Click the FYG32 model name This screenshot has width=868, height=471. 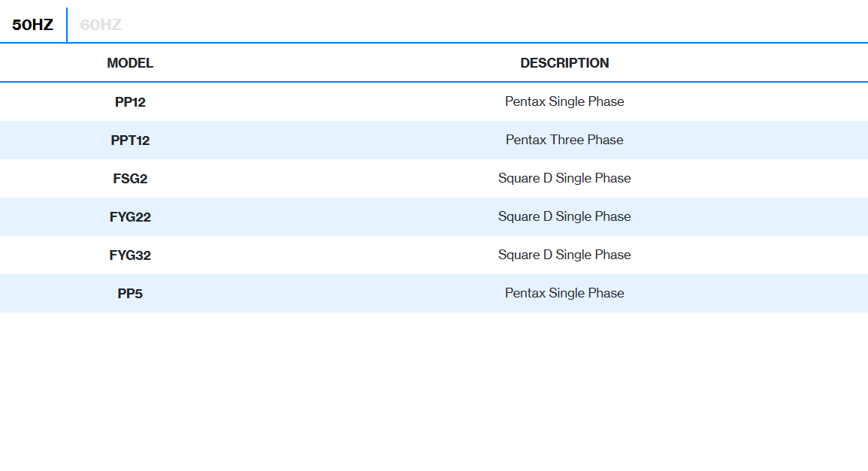[x=130, y=255]
